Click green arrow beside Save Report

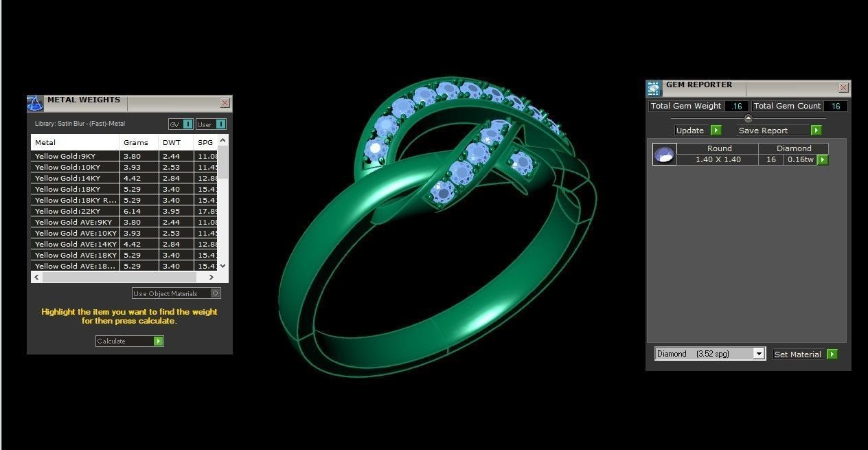pyautogui.click(x=816, y=131)
